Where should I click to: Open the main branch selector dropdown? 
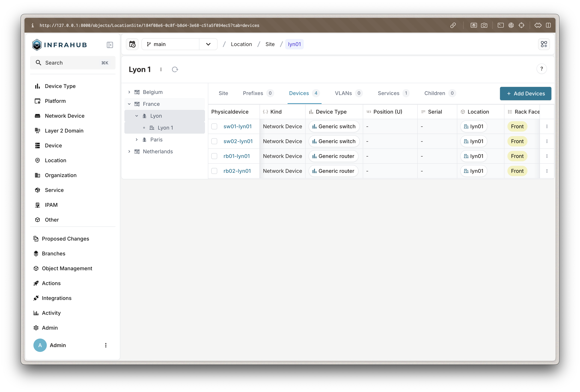click(x=208, y=44)
